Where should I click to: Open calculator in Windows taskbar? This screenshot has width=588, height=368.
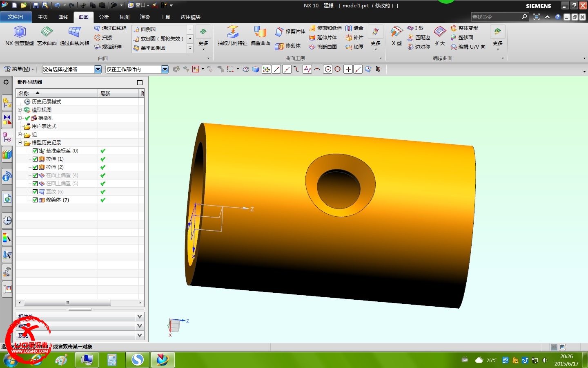[112, 360]
